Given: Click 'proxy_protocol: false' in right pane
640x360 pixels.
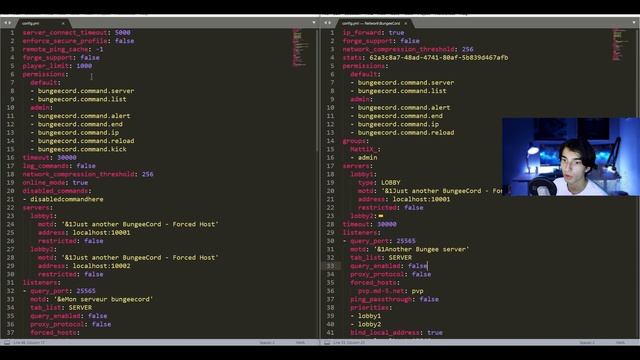Looking at the screenshot, I should pyautogui.click(x=391, y=274).
